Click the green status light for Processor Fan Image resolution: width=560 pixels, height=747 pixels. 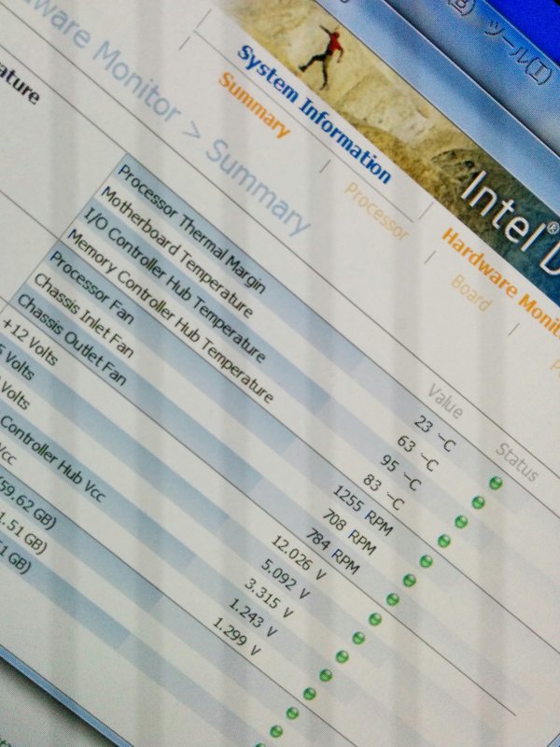click(x=427, y=561)
